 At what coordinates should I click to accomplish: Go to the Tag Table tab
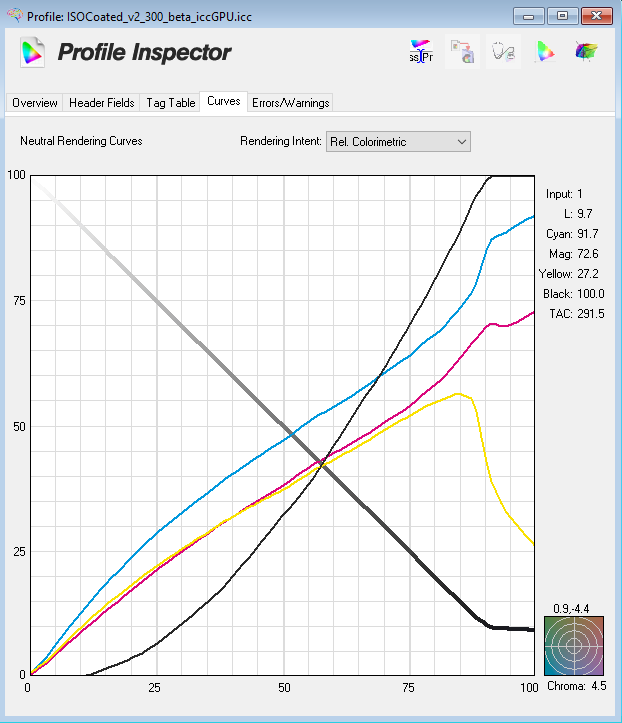point(171,103)
